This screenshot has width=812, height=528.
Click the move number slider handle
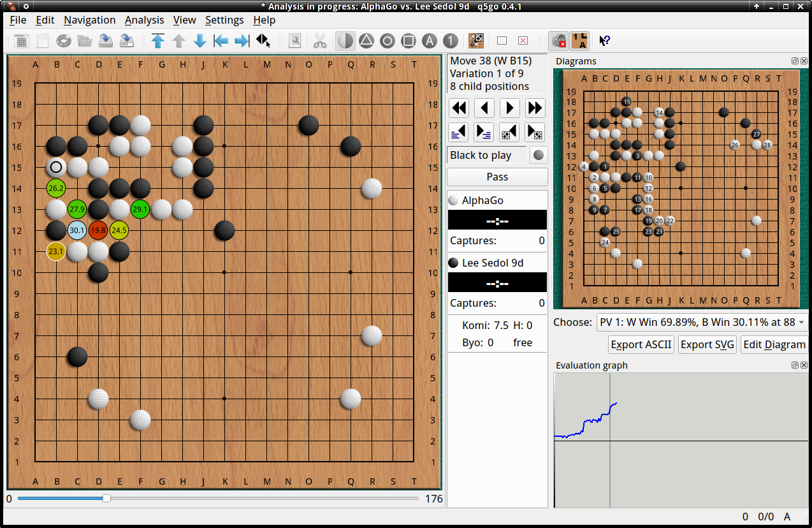point(106,498)
